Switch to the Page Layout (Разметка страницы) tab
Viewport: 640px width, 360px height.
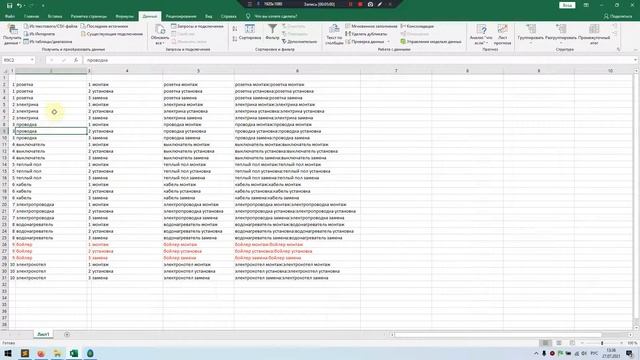pyautogui.click(x=89, y=16)
